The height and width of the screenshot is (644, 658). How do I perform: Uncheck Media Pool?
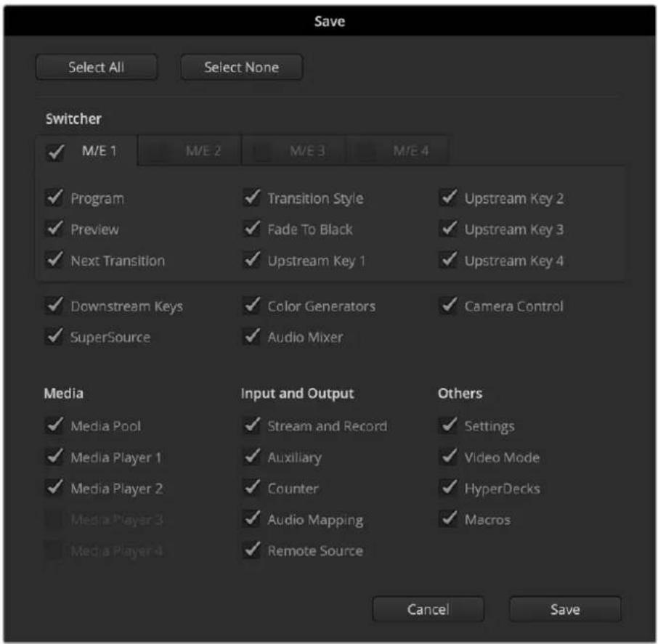pyautogui.click(x=54, y=425)
